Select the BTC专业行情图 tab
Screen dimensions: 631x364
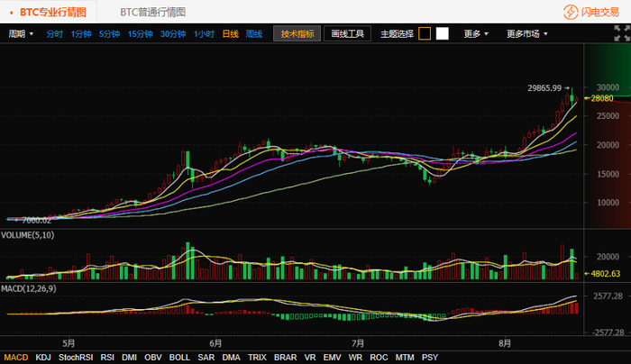(x=52, y=12)
